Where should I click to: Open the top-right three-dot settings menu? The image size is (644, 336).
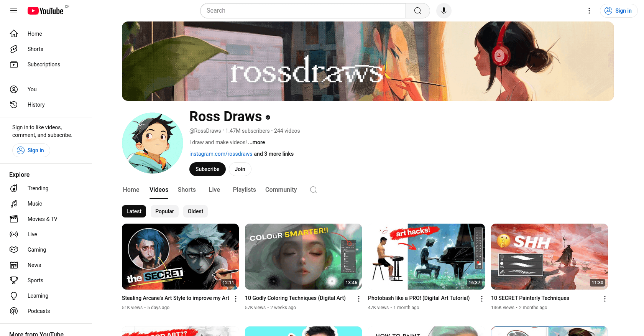point(589,11)
